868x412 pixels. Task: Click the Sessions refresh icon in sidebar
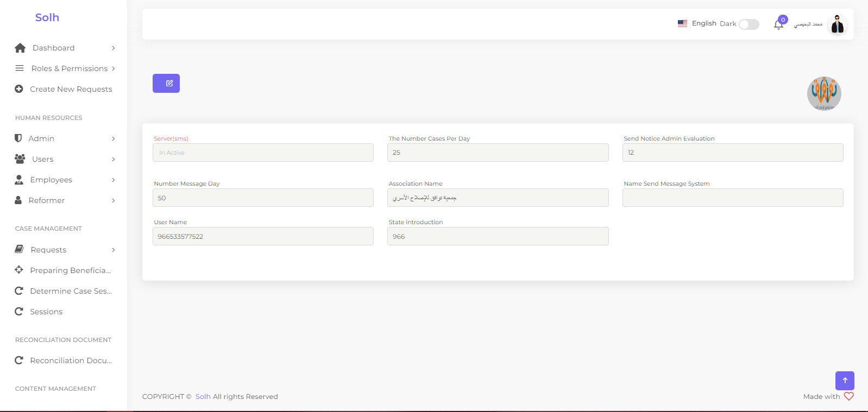[x=19, y=312]
